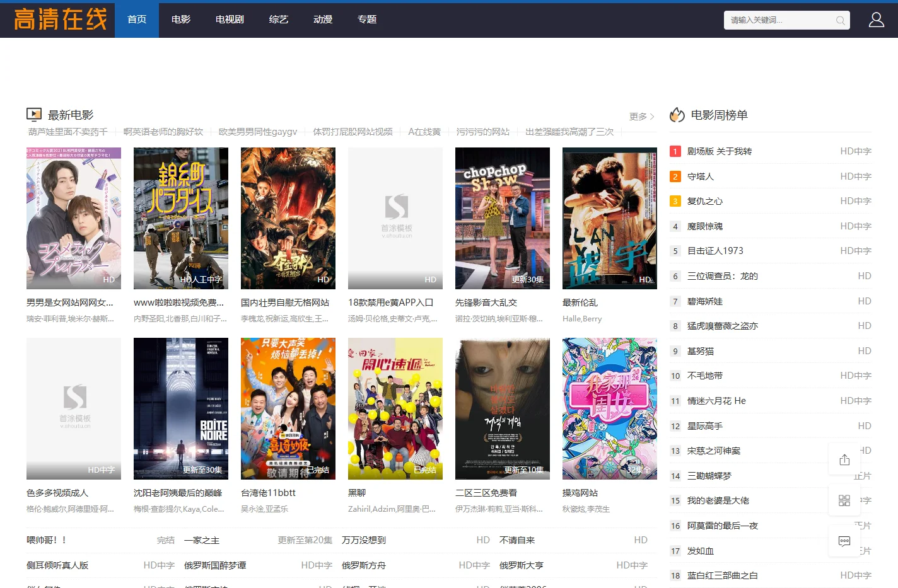Click the share floating icon
This screenshot has height=588, width=898.
click(x=844, y=460)
